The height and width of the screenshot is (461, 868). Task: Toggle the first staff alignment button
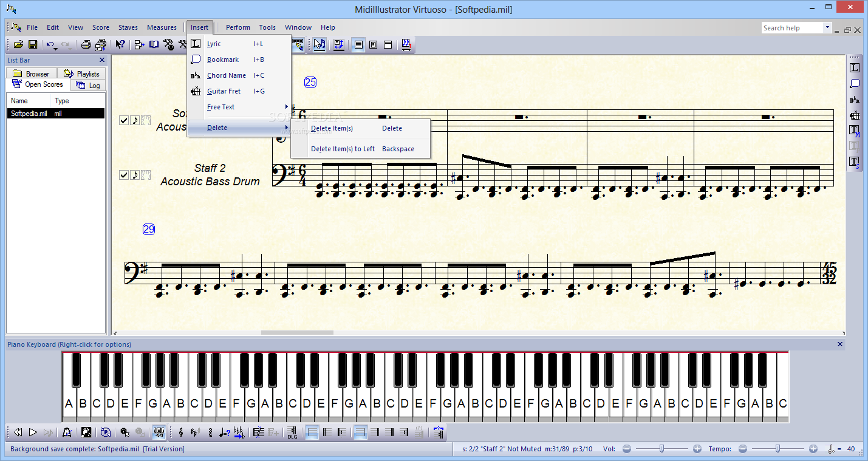(x=313, y=432)
